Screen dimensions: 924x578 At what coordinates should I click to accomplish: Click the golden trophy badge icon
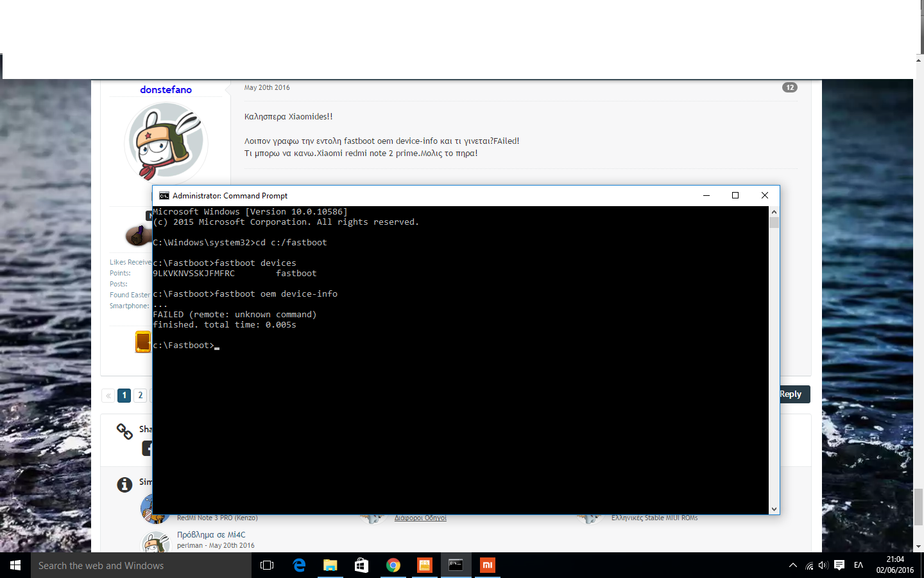click(x=143, y=342)
